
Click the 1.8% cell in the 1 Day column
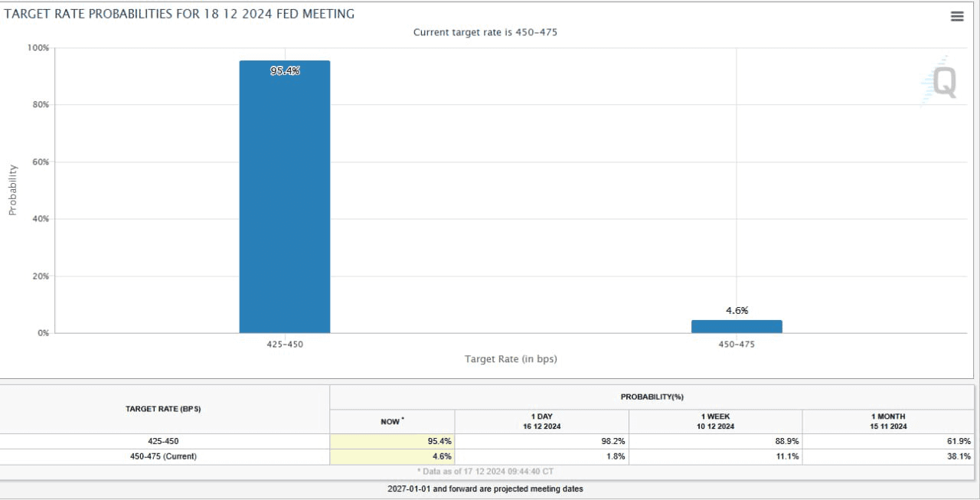(542, 456)
